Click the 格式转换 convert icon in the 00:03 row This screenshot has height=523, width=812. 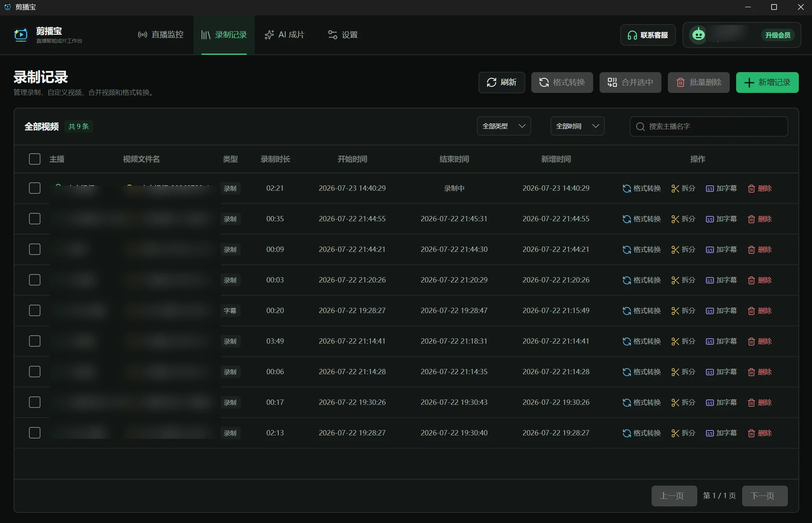pyautogui.click(x=626, y=280)
